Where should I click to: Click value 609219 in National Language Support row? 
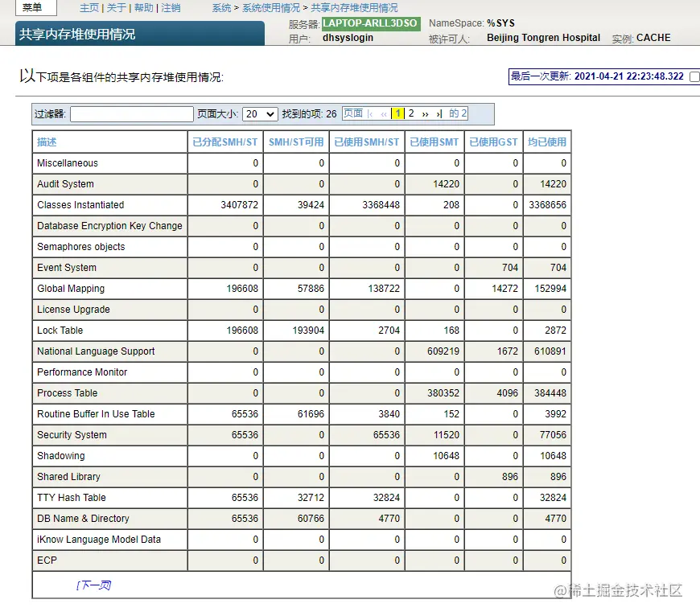443,351
